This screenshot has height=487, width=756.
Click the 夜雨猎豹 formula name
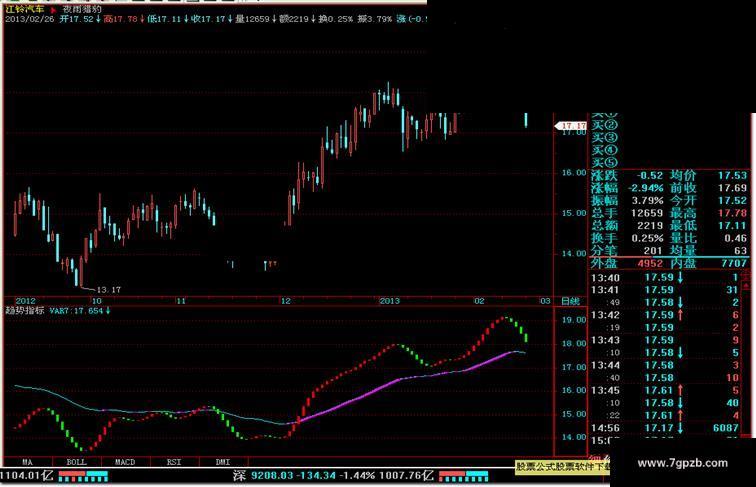82,9
